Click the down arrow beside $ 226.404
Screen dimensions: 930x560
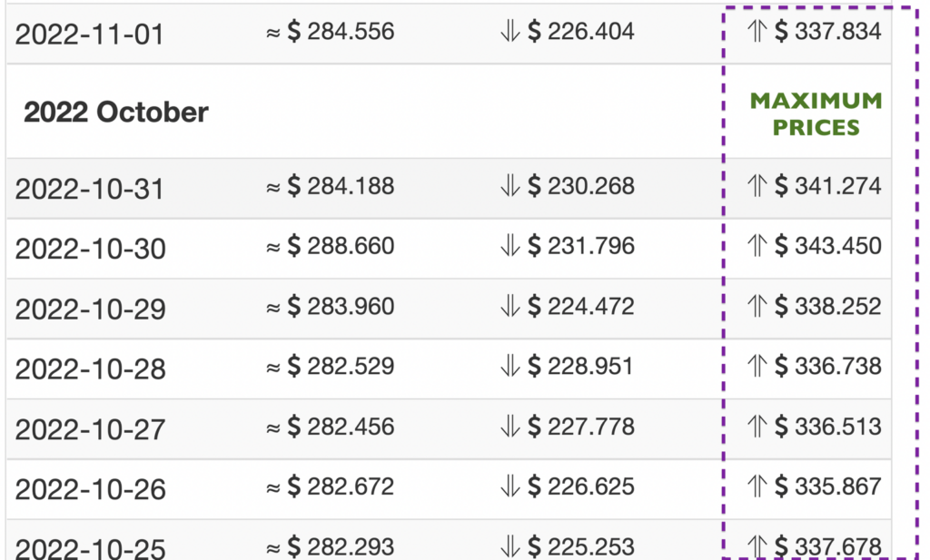(x=510, y=31)
